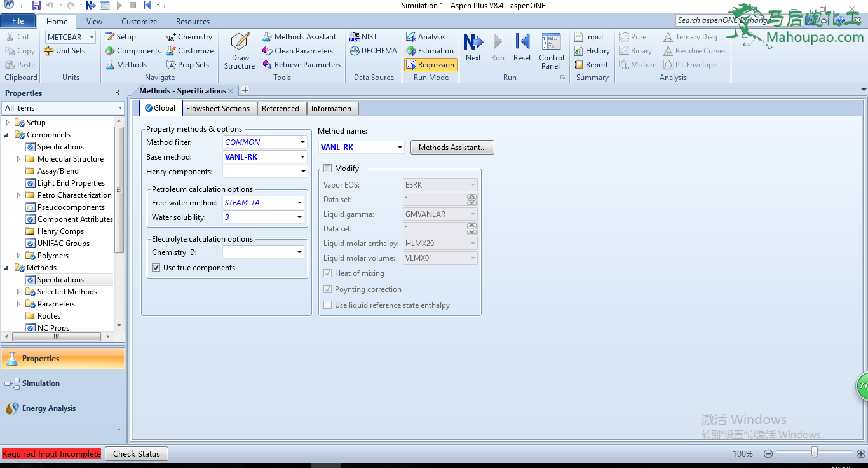Toggle Use true components checkbox
Screen dimensions: 868x468
[x=156, y=268]
